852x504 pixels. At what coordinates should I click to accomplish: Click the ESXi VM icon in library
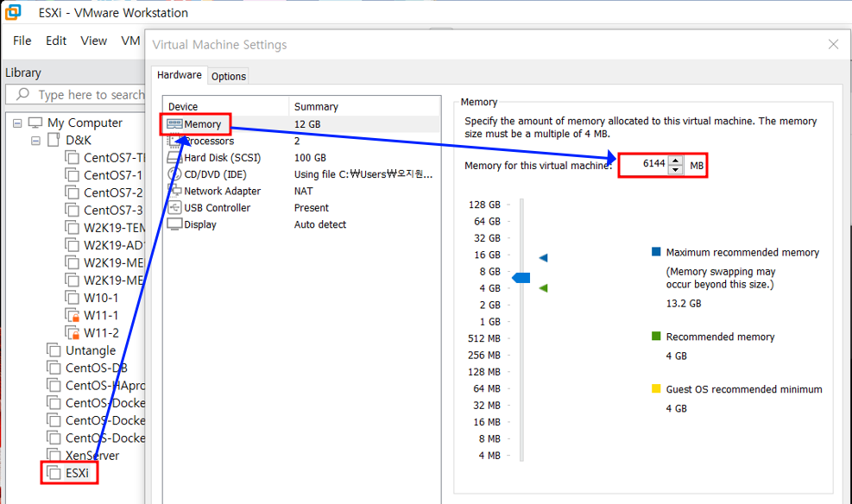click(54, 473)
